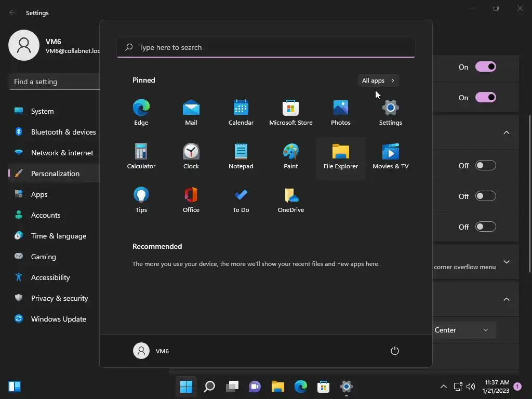532x399 pixels.
Task: Open the Center alignment dropdown
Action: [x=464, y=330]
